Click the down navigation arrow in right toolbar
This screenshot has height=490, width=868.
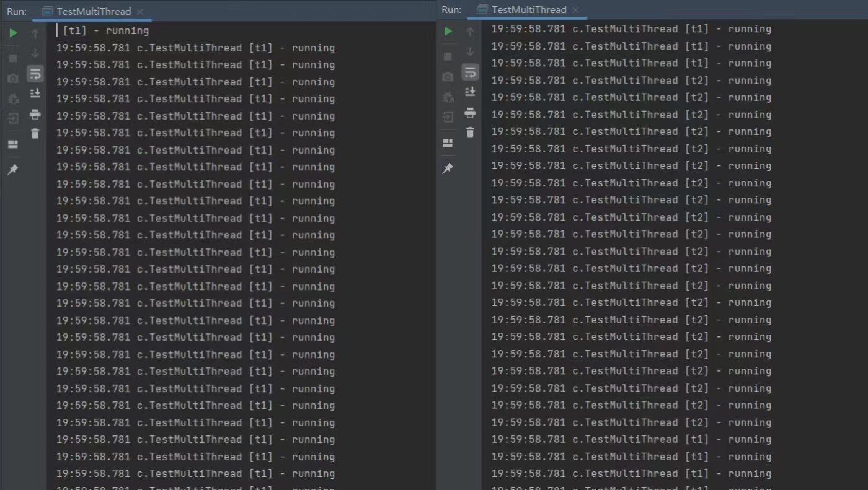tap(470, 52)
